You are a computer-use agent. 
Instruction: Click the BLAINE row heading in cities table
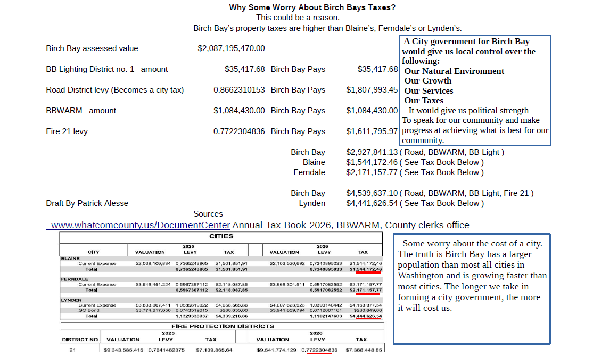pos(70,259)
